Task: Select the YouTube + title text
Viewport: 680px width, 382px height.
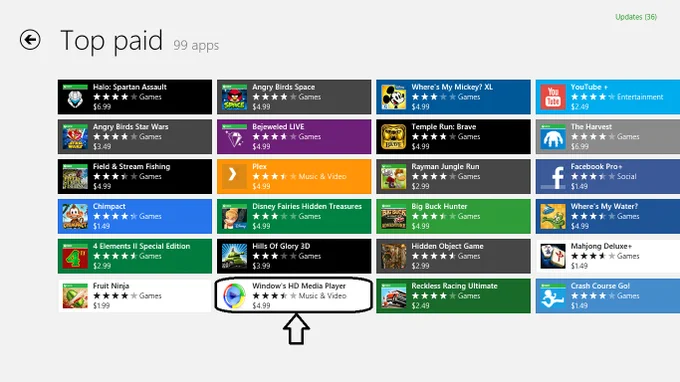Action: [589, 87]
